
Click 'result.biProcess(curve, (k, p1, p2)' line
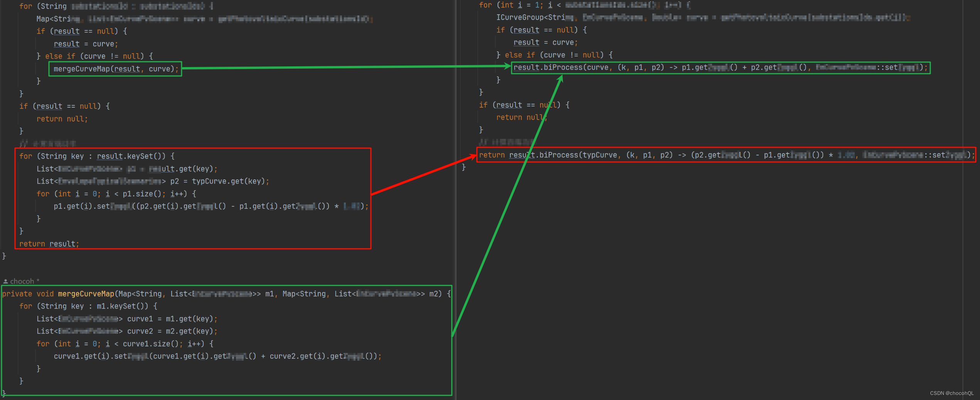721,68
